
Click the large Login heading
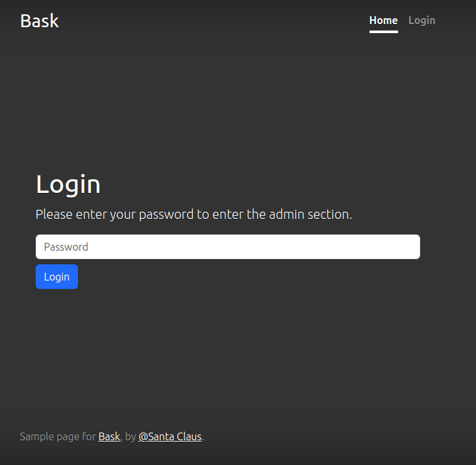pos(68,184)
